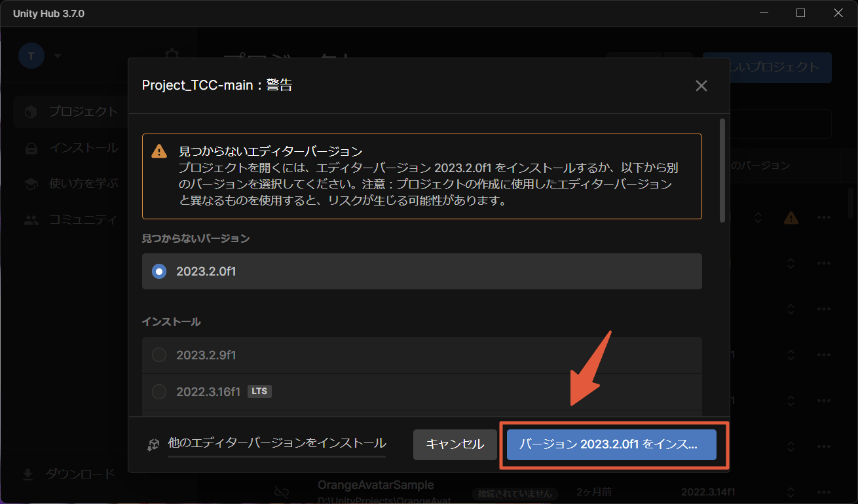Select installed version 2022.3.16f1 radio button
858x504 pixels.
[159, 392]
